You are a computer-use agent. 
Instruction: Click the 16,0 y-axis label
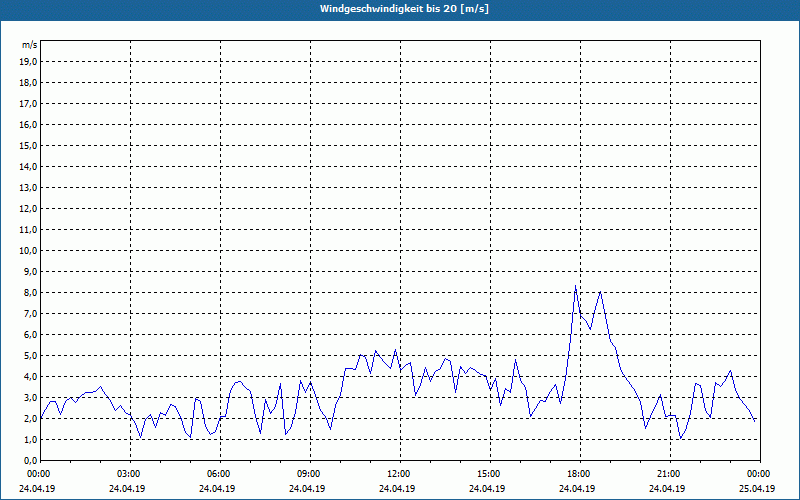[28, 124]
